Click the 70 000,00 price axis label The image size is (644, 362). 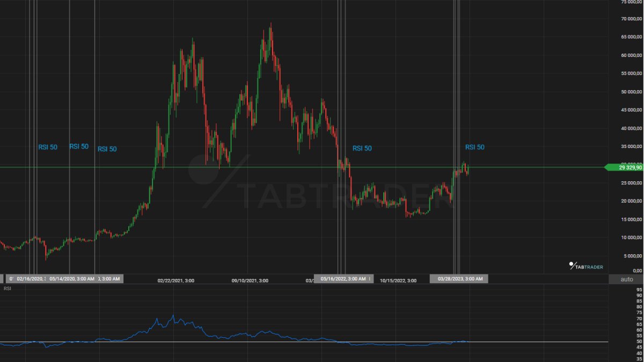(x=631, y=19)
